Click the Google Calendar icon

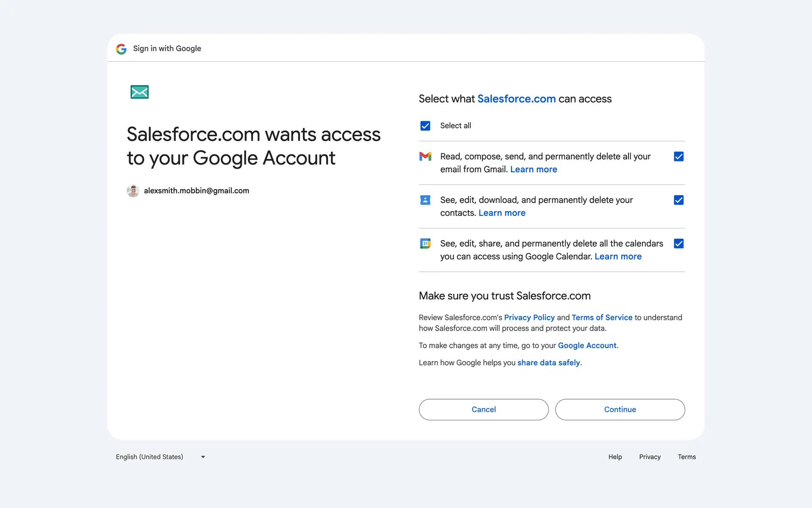pyautogui.click(x=425, y=243)
